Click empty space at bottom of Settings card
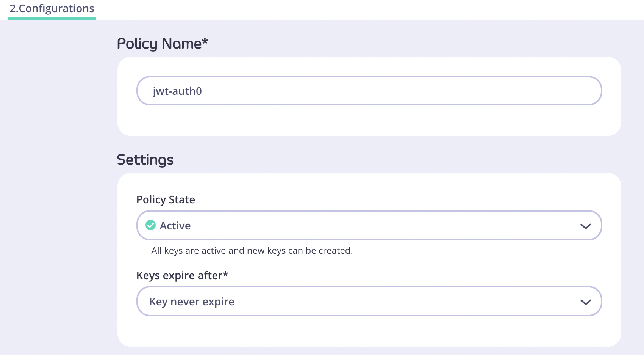The image size is (644, 355). [x=369, y=331]
